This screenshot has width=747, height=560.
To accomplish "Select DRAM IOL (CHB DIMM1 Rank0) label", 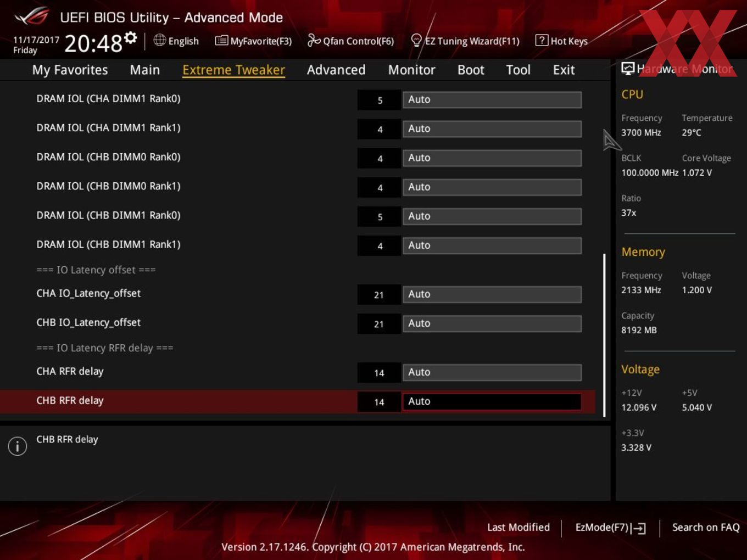I will pyautogui.click(x=108, y=215).
